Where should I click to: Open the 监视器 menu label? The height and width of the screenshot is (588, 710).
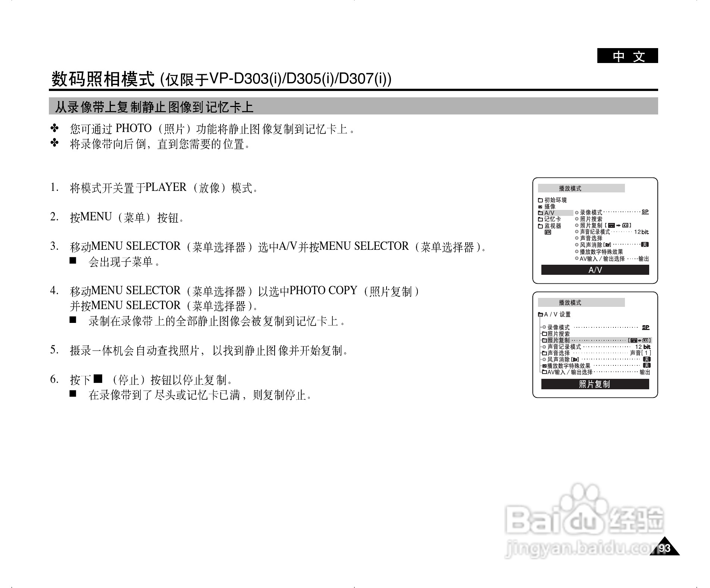[x=553, y=226]
